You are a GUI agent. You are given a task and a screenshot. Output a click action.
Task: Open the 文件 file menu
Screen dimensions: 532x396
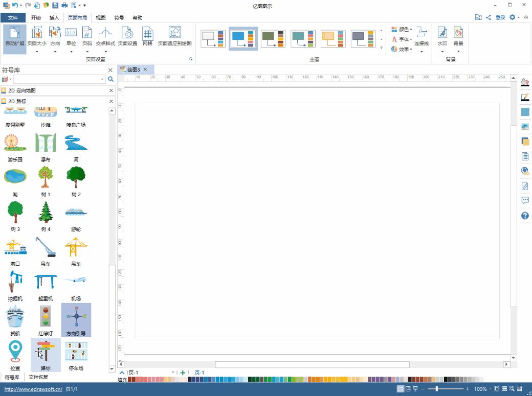click(x=13, y=18)
